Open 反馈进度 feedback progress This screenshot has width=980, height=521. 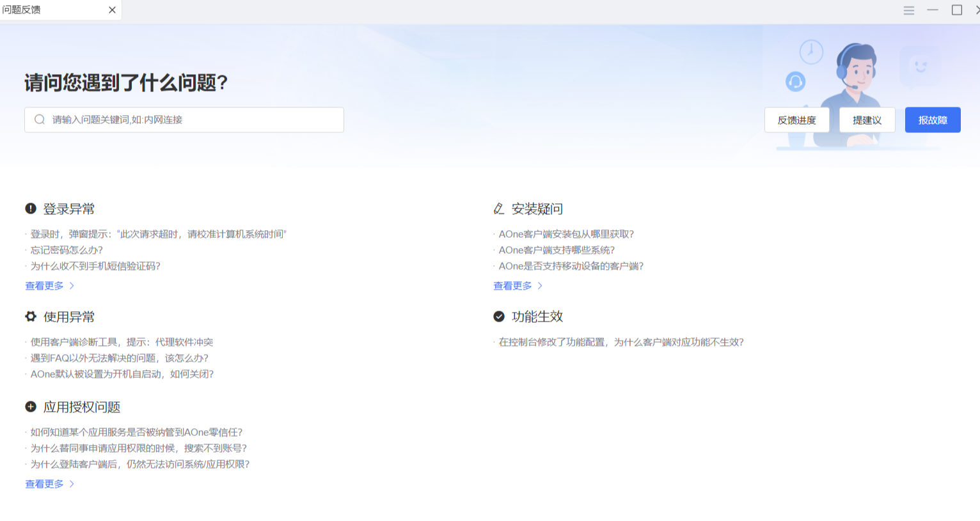coord(797,120)
